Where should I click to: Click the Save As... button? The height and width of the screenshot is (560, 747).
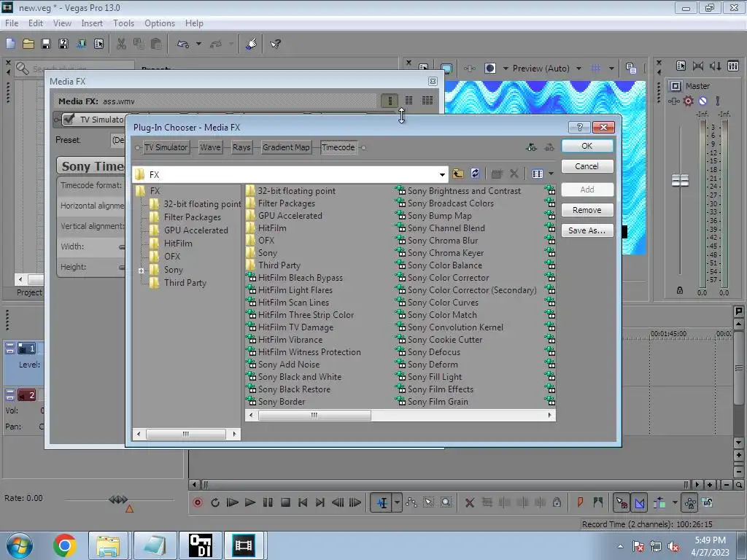(587, 230)
